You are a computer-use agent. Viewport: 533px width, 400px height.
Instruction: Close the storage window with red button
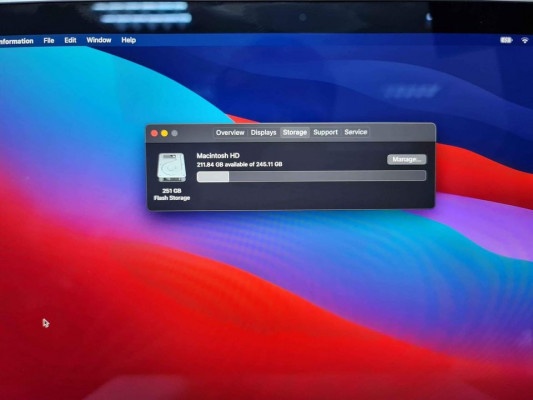(x=154, y=133)
